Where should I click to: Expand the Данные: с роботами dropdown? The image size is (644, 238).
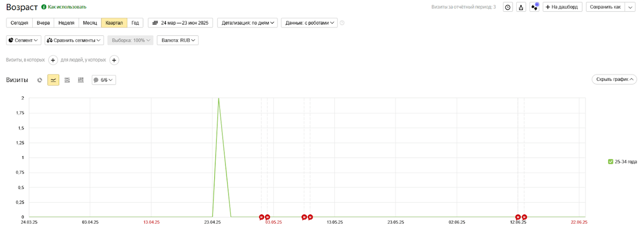309,23
